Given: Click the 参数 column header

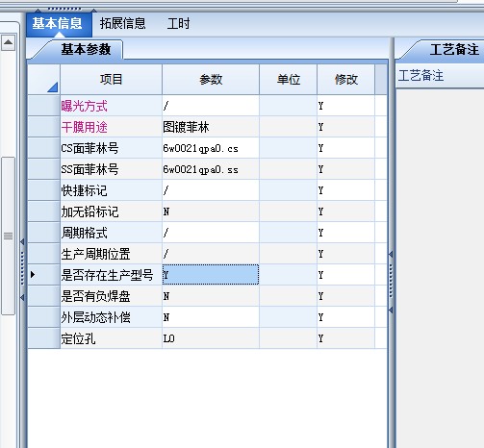Looking at the screenshot, I should [211, 80].
